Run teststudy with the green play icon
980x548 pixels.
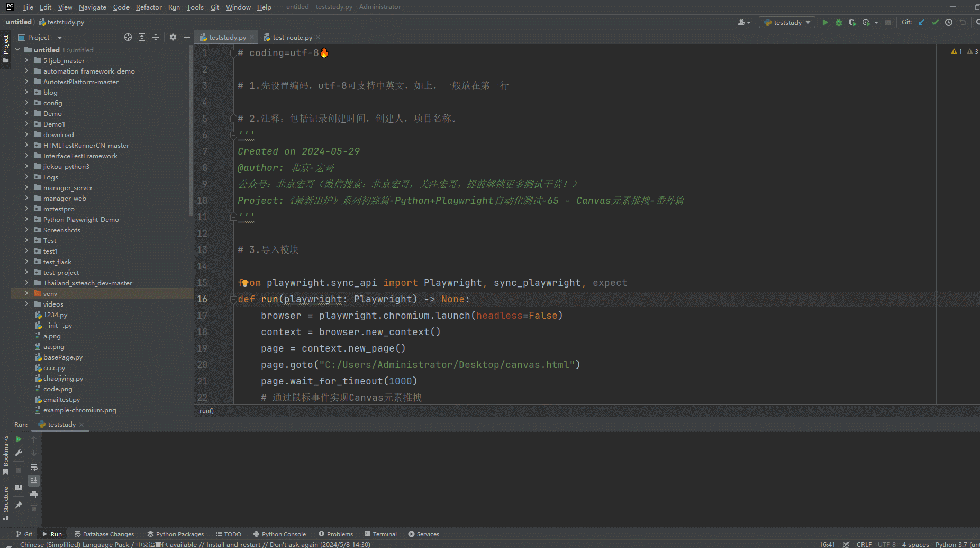tap(825, 22)
